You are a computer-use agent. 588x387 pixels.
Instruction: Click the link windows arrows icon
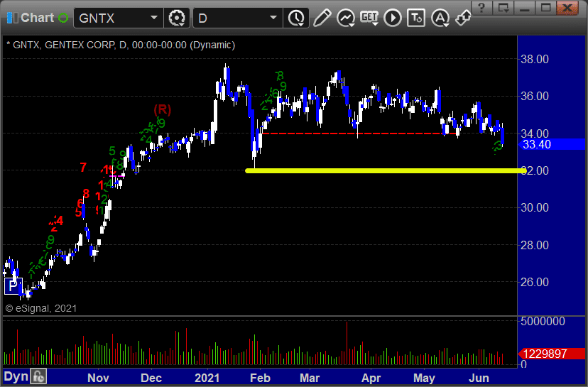point(463,17)
